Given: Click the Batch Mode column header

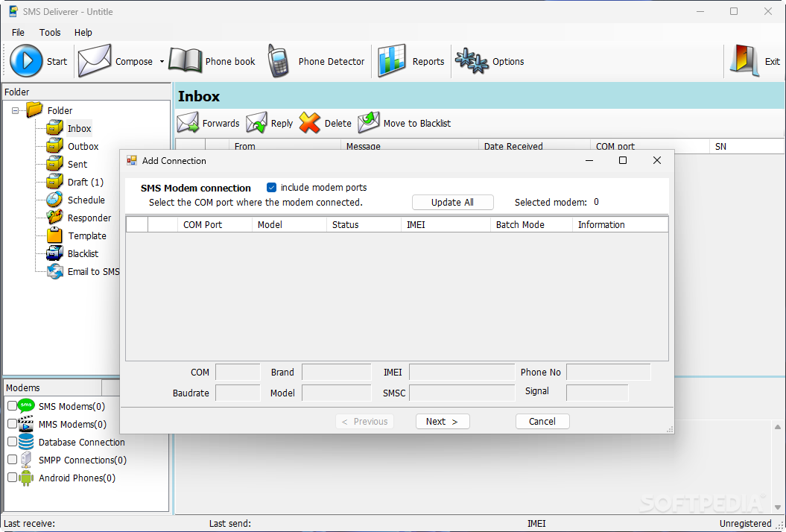Looking at the screenshot, I should pyautogui.click(x=531, y=224).
